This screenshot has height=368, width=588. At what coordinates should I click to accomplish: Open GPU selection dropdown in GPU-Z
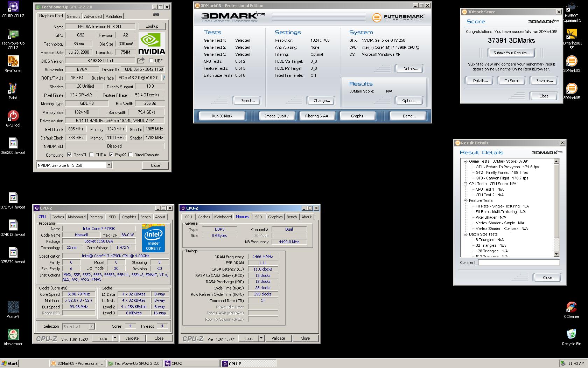click(109, 165)
